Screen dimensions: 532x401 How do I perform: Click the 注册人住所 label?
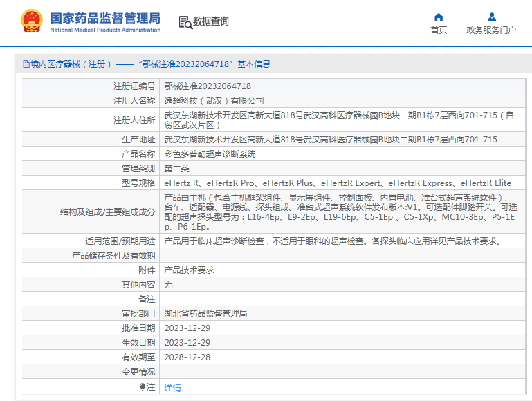click(134, 120)
